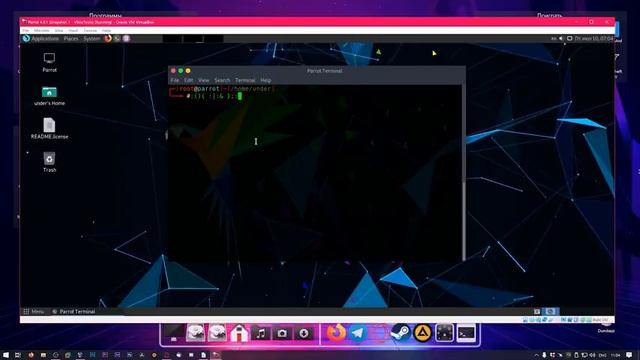Open Search menu in Parrot Terminal
640x360 pixels.
pyautogui.click(x=222, y=80)
